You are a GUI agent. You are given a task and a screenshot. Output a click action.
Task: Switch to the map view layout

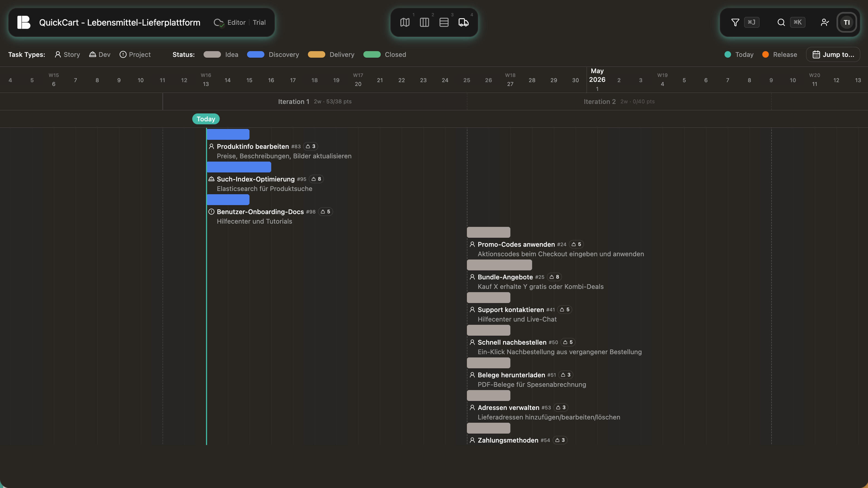[x=404, y=22]
